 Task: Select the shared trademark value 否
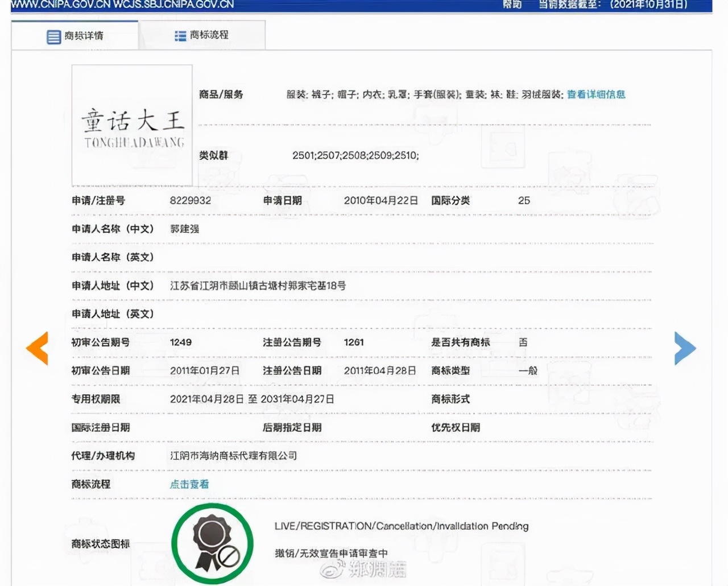523,342
